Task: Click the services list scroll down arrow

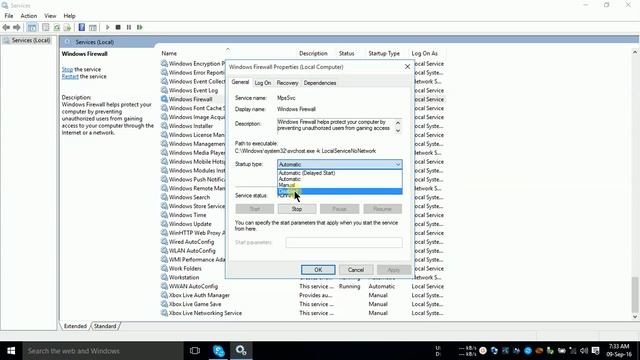Action: [x=635, y=316]
